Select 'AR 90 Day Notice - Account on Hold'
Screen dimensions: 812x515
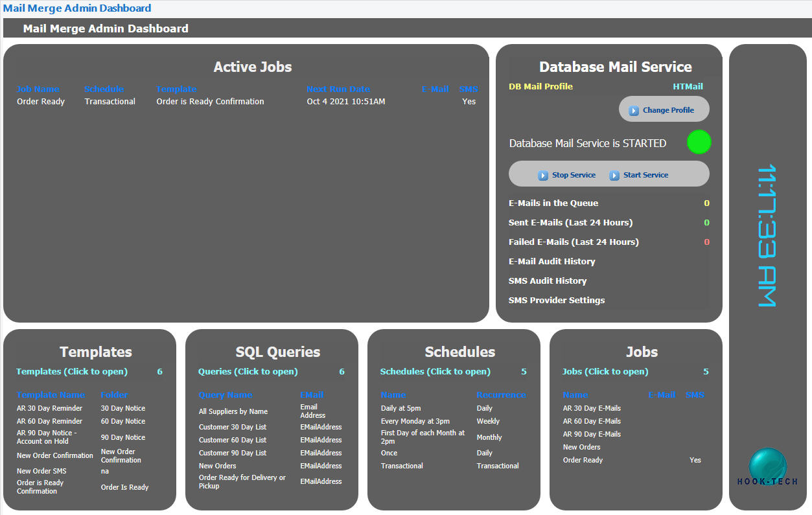[x=47, y=437]
